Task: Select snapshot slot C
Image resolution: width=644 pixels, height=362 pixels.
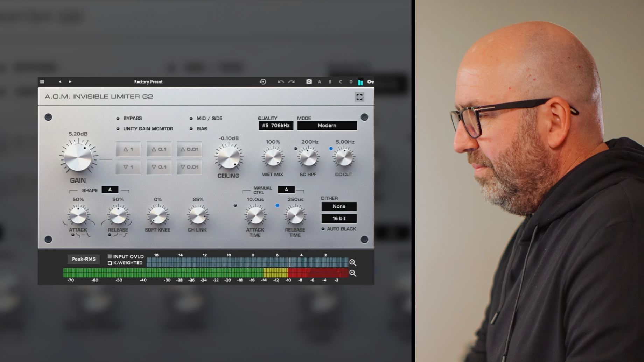Action: [x=341, y=82]
